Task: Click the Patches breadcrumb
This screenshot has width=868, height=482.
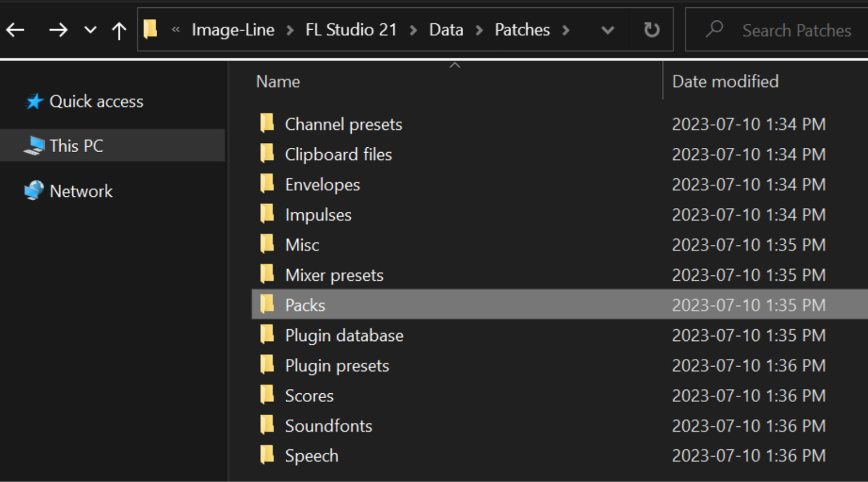Action: pos(522,30)
